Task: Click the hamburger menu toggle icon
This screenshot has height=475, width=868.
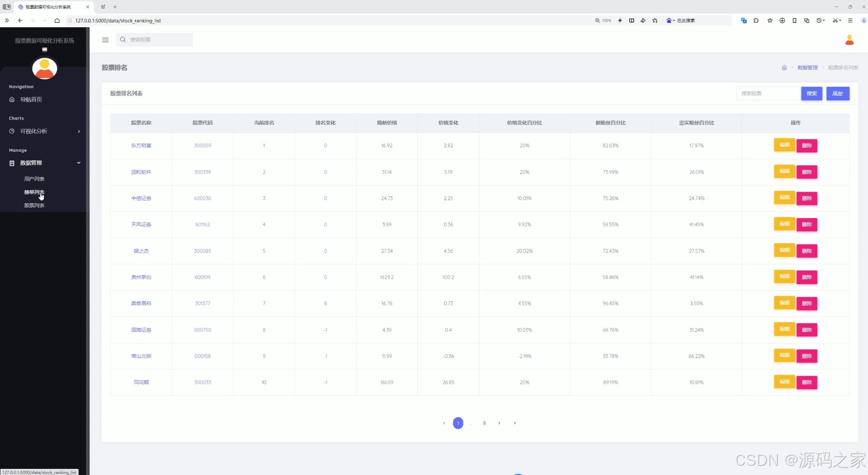Action: point(105,40)
